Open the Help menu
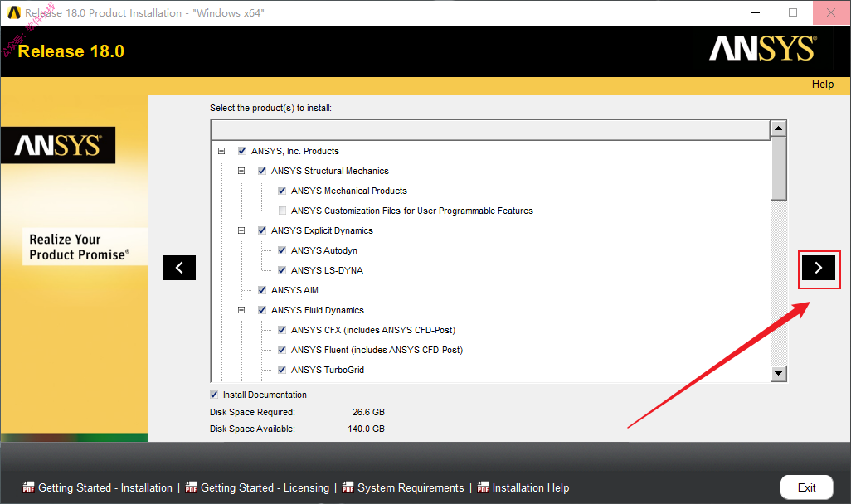 tap(822, 84)
